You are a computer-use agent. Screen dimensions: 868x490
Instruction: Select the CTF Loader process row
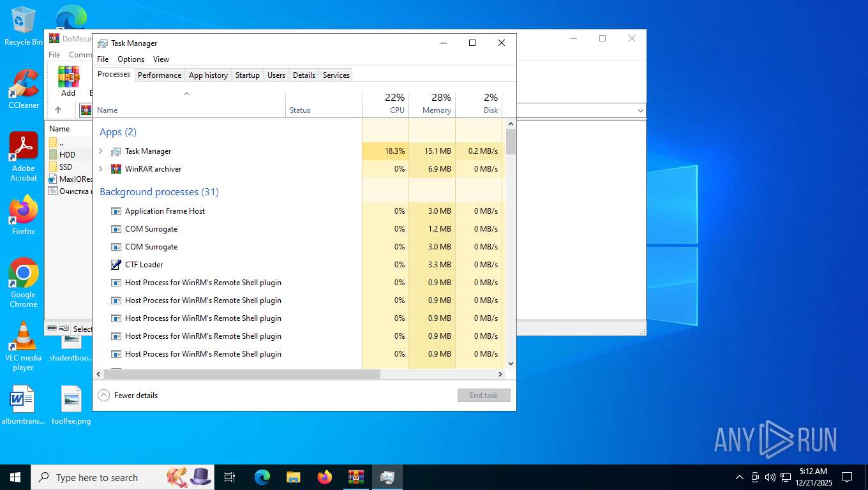[300, 265]
